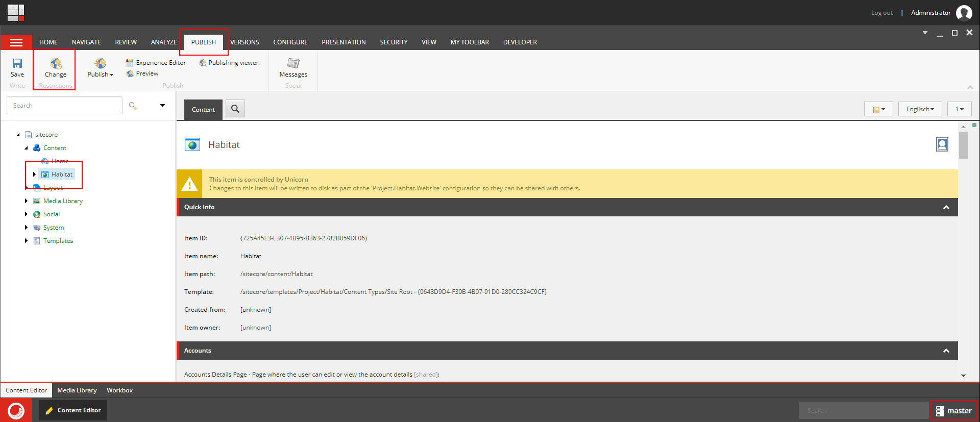980x422 pixels.
Task: Collapse the Quick Info section
Action: click(x=946, y=207)
